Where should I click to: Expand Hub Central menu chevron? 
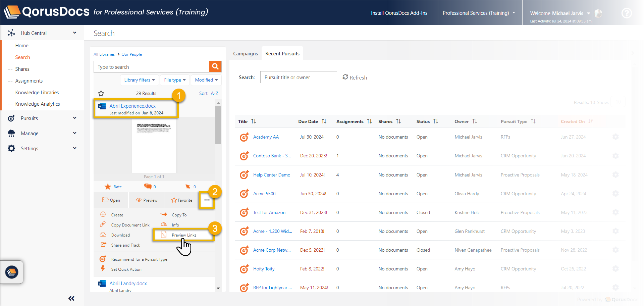point(74,33)
